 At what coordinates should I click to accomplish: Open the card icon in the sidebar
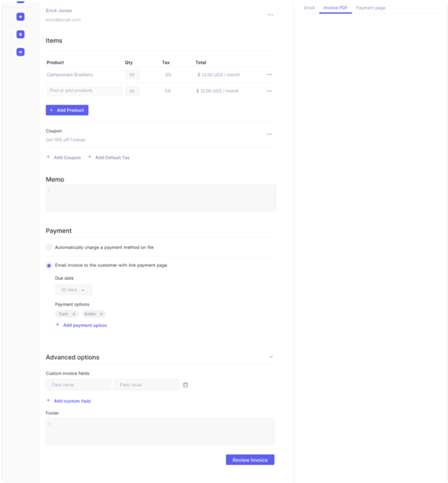[x=20, y=52]
